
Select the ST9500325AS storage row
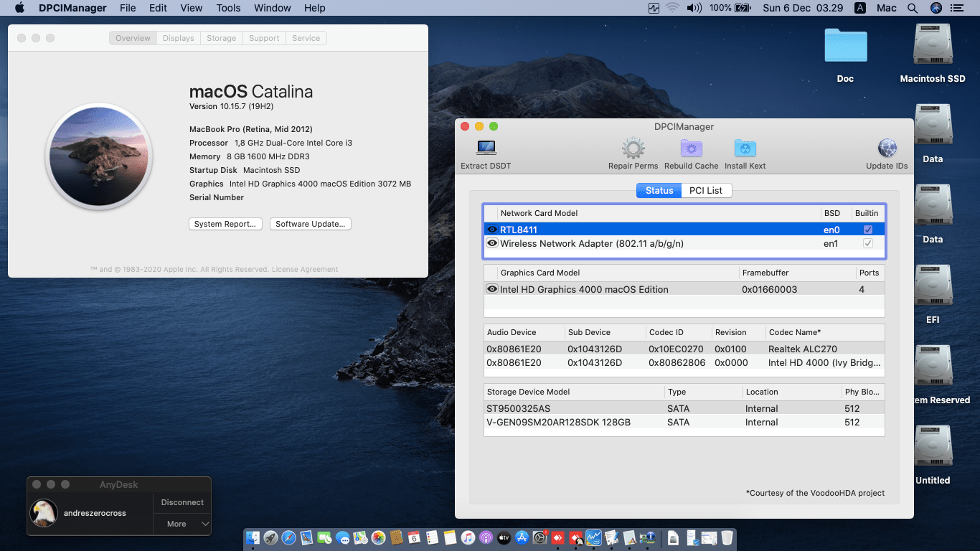pos(684,408)
